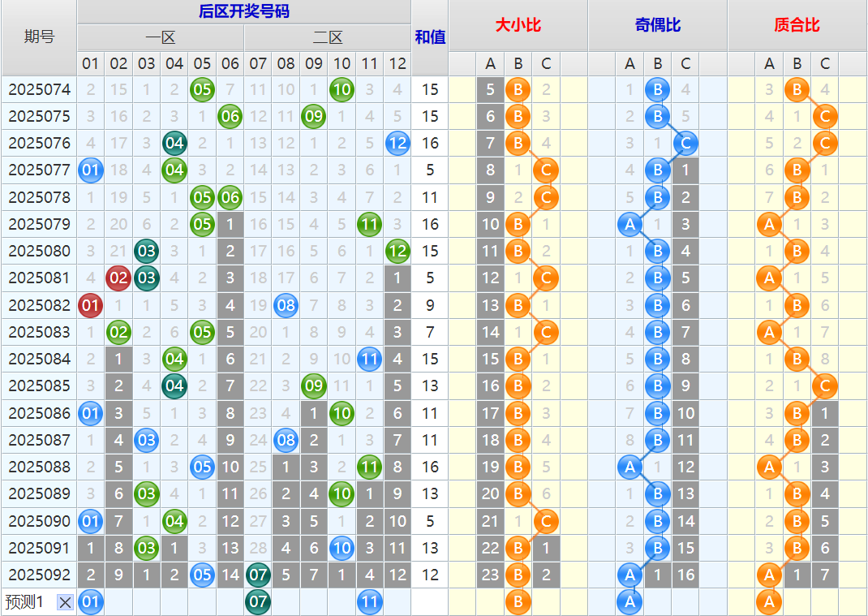Click blue A ball in 2025079 奇偶比
Image resolution: width=868 pixels, height=616 pixels.
630,224
